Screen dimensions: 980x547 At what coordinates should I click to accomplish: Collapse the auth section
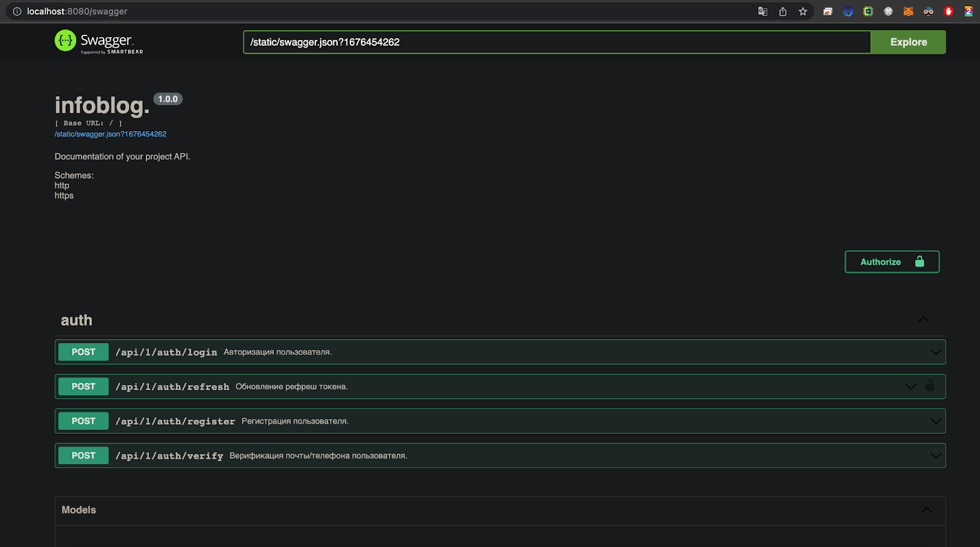coord(923,320)
